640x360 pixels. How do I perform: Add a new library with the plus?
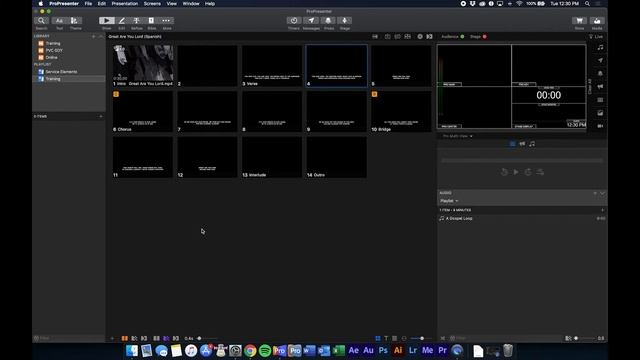(x=93, y=36)
